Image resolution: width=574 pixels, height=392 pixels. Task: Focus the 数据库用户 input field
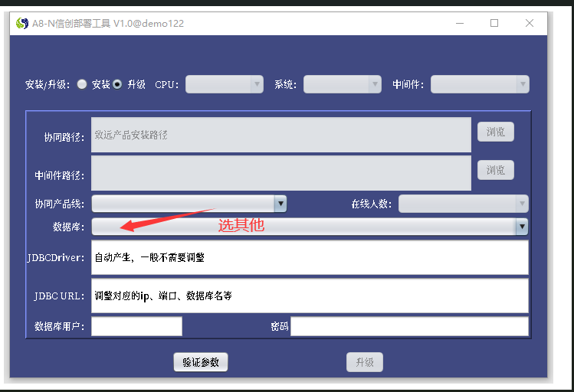(x=136, y=326)
